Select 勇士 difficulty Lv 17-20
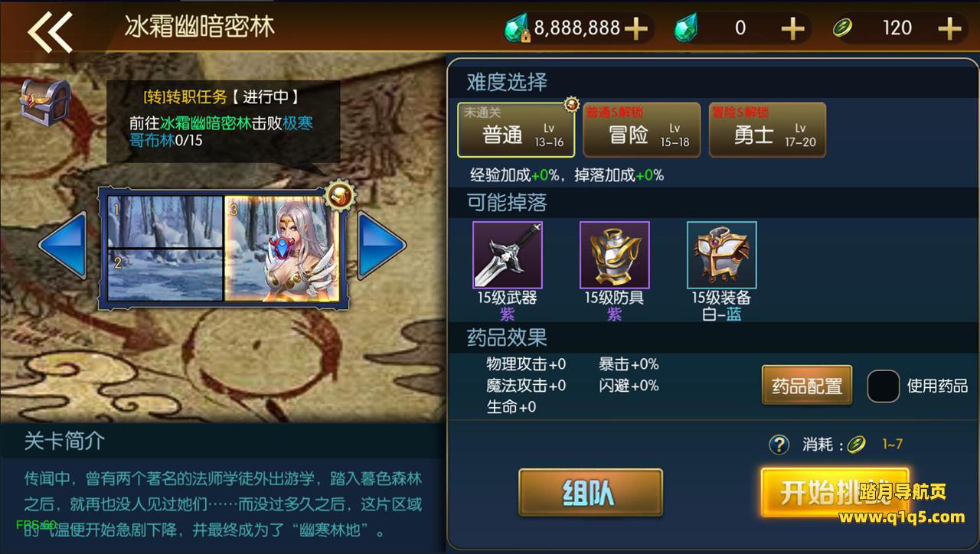Viewport: 980px width, 554px height. pos(767,129)
